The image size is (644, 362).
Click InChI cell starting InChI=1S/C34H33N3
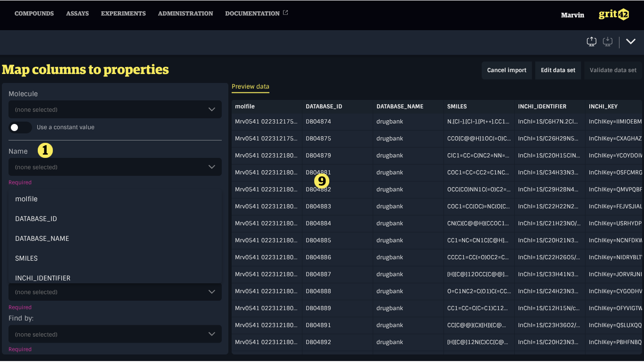pos(550,173)
